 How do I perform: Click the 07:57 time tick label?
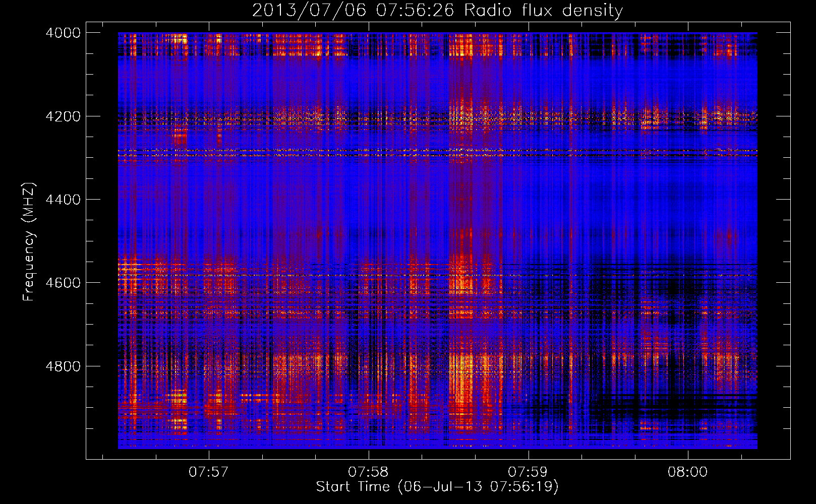click(208, 472)
